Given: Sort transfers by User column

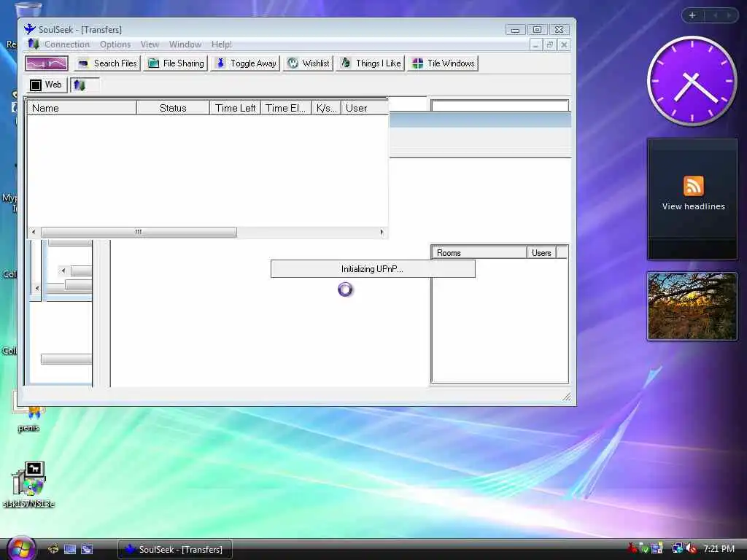Looking at the screenshot, I should tap(365, 108).
